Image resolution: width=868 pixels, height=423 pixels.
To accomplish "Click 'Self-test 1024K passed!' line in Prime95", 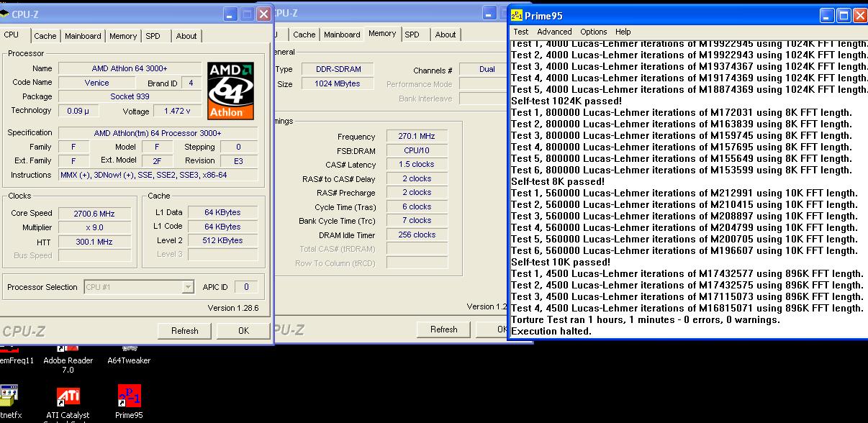I will point(566,101).
